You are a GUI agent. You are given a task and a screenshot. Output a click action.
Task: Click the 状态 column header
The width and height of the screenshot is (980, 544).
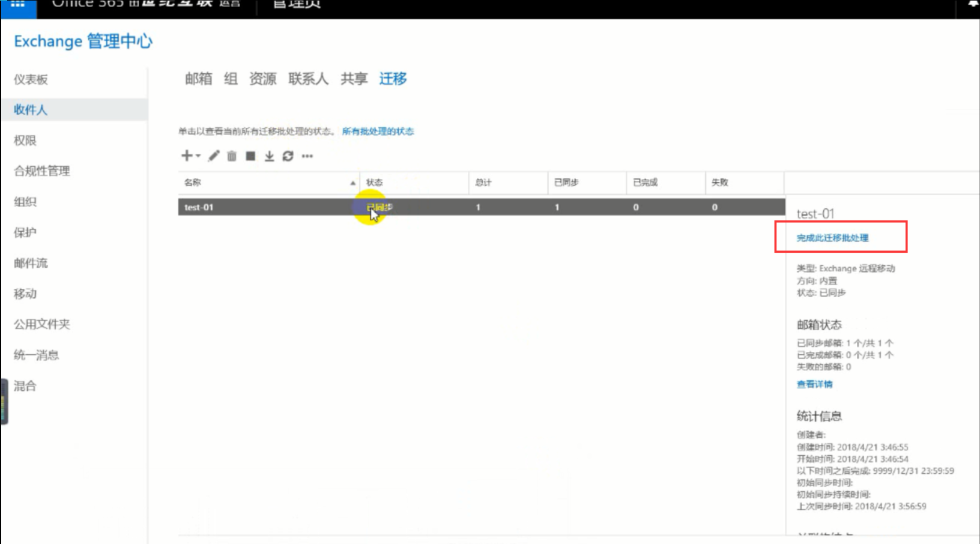pos(414,183)
